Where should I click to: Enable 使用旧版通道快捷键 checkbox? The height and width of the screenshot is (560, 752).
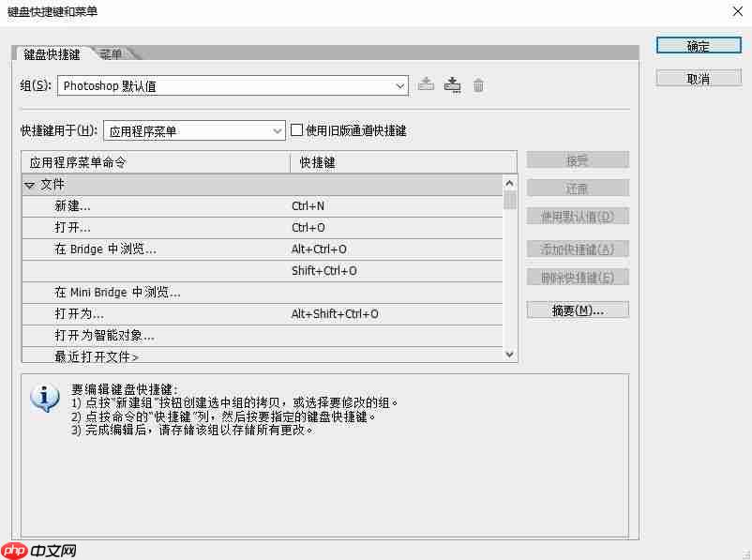296,129
